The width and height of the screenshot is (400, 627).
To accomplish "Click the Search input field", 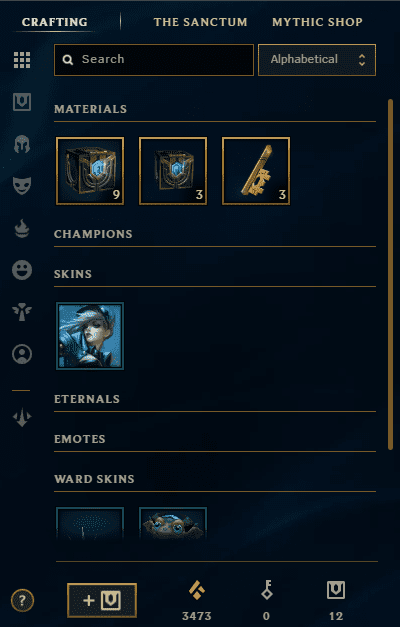I will (154, 60).
